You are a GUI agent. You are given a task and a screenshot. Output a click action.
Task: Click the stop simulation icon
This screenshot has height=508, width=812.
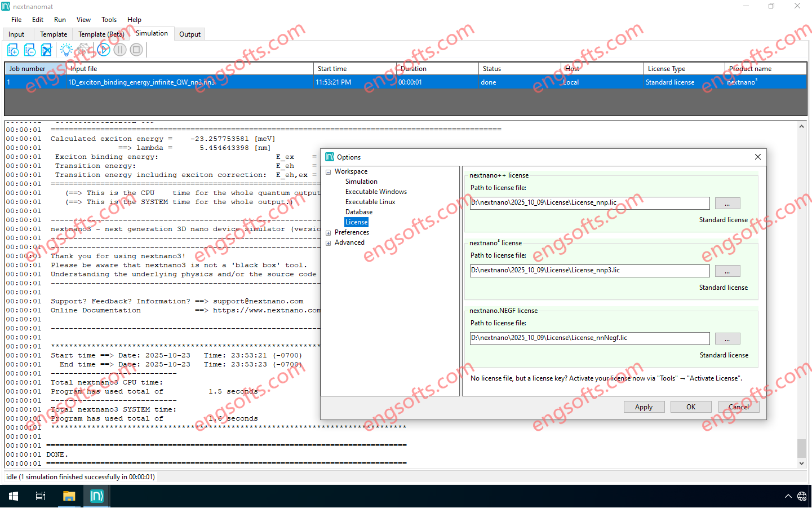click(136, 50)
